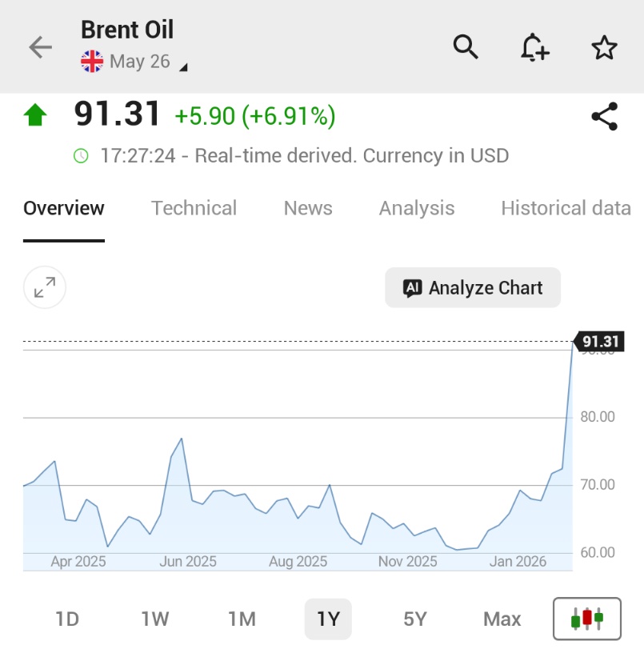Open search with the magnifier icon
Screen dimensions: 644x665
coord(466,48)
